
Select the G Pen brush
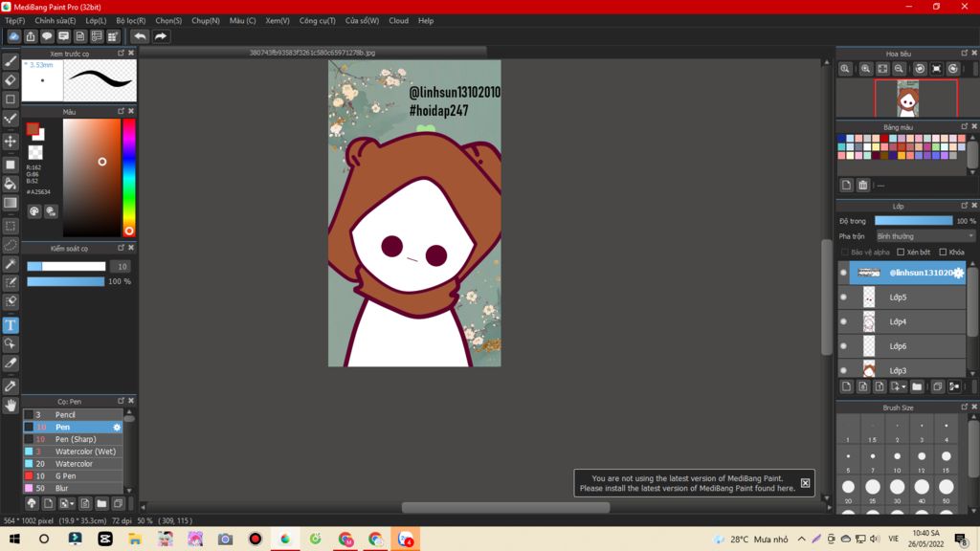tap(73, 476)
